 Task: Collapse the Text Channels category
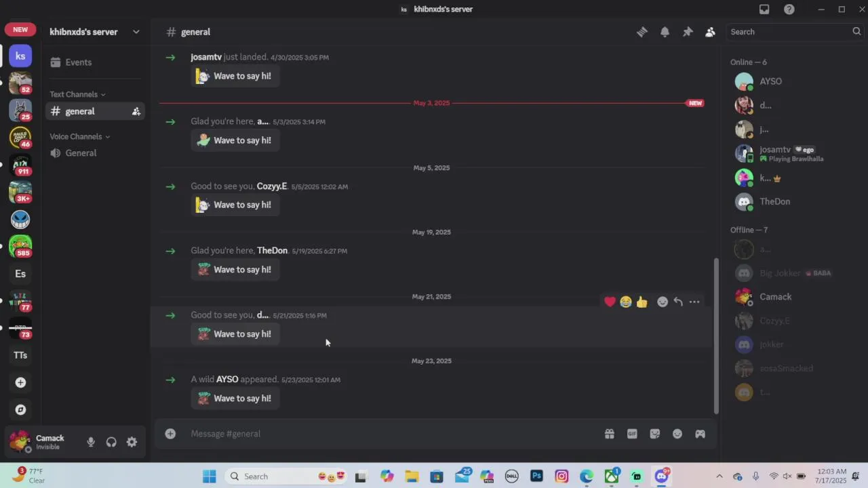pyautogui.click(x=77, y=94)
